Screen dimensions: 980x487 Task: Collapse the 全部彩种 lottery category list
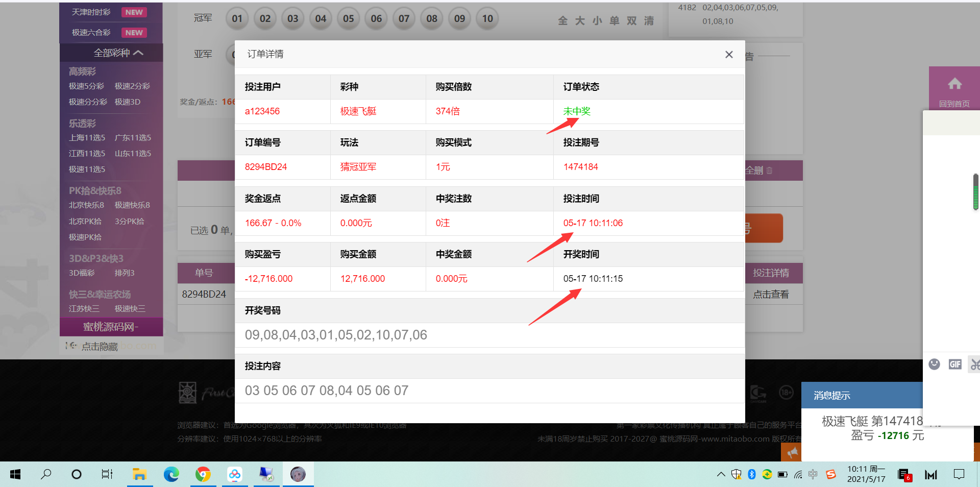tap(118, 53)
